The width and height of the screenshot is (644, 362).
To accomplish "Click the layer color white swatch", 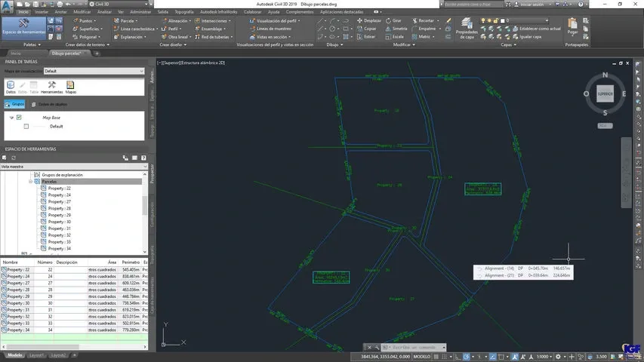I will pyautogui.click(x=502, y=20).
